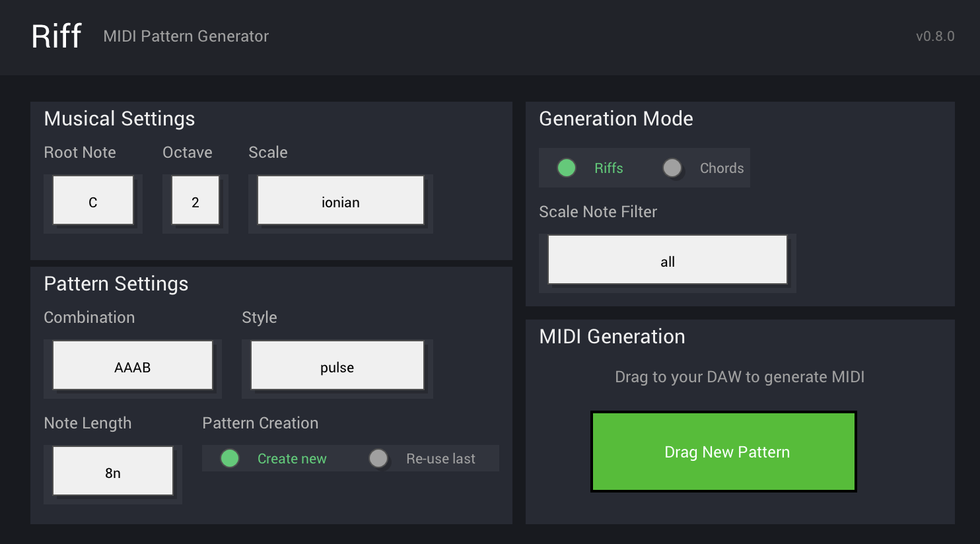This screenshot has height=544, width=980.
Task: Click the Pattern Settings heading
Action: (x=116, y=284)
